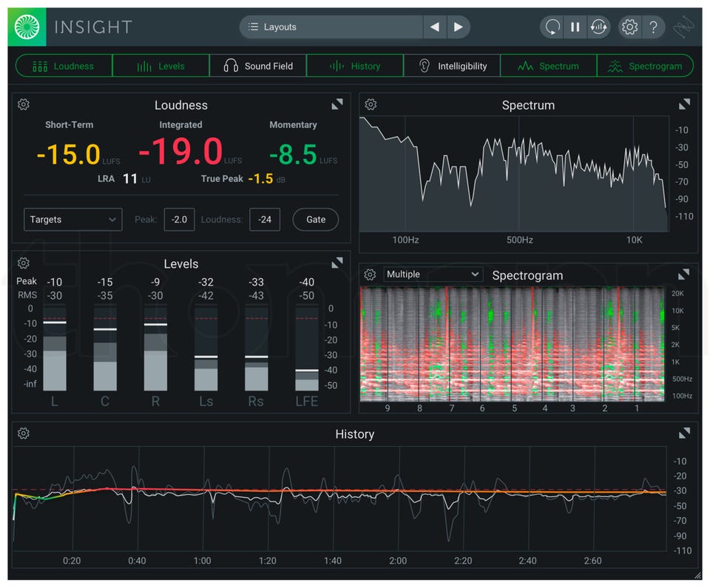710x588 pixels.
Task: Expand the History panel to full size
Action: pyautogui.click(x=684, y=433)
